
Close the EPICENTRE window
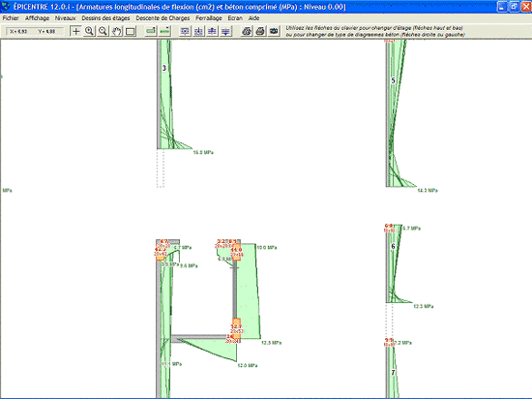pyautogui.click(x=526, y=7)
